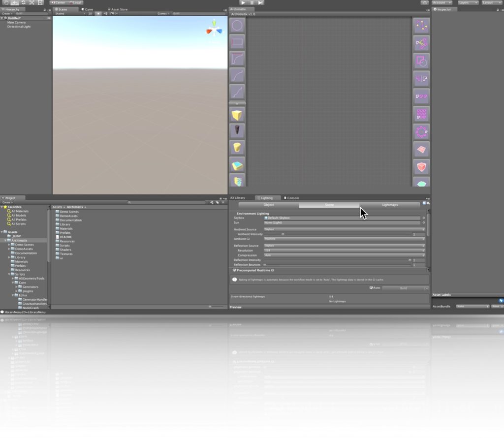
Task: Choose the mirror pair repeater icon
Action: [421, 78]
